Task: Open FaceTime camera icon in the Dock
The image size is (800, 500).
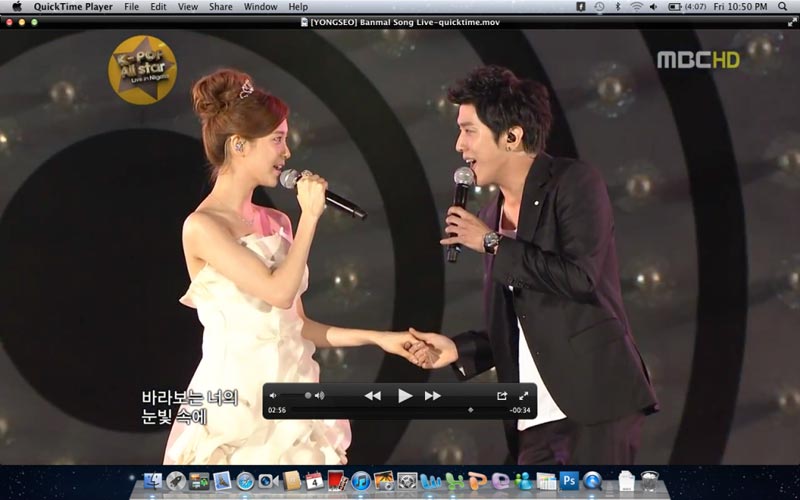Action: [268, 481]
